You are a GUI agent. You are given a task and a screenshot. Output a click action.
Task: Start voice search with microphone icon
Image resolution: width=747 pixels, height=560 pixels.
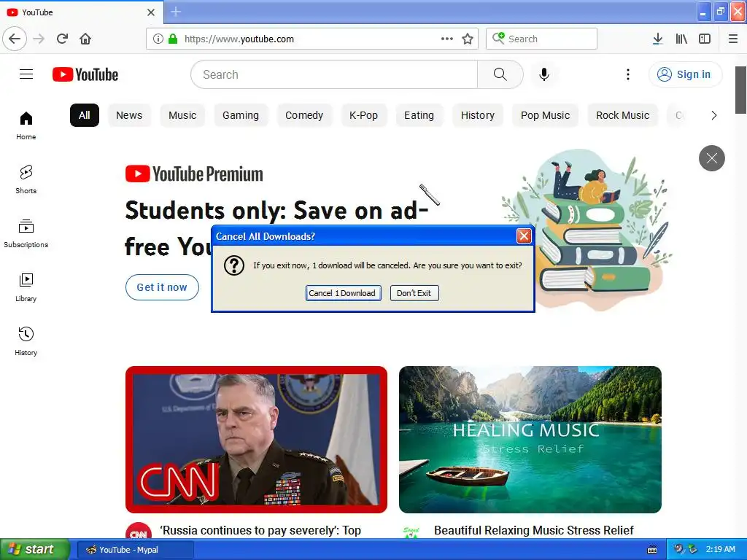pos(544,74)
